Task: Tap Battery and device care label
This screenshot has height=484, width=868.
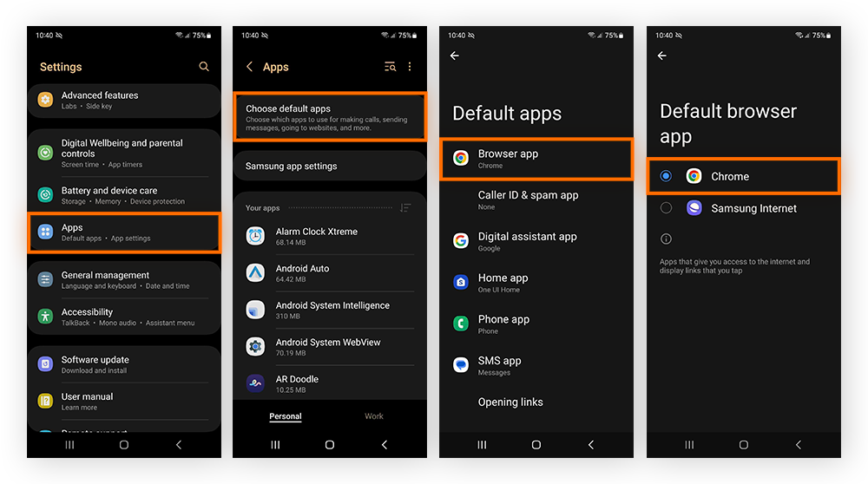Action: 109,190
